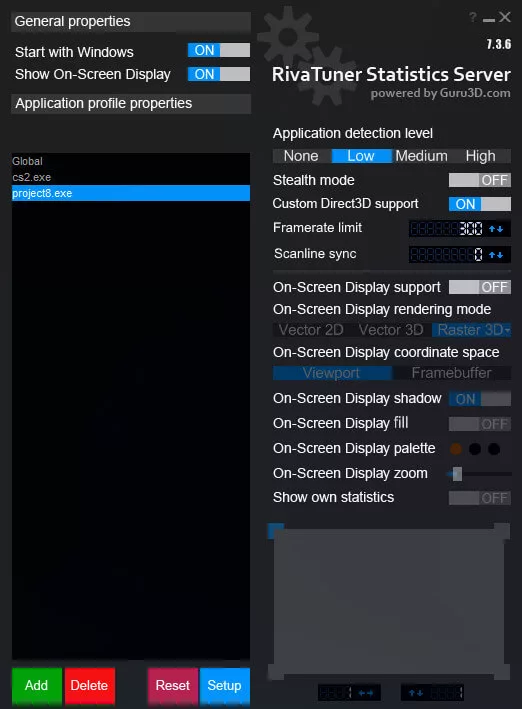Click the powered by Guru3D.com text
This screenshot has height=709, width=522.
pyautogui.click(x=441, y=93)
